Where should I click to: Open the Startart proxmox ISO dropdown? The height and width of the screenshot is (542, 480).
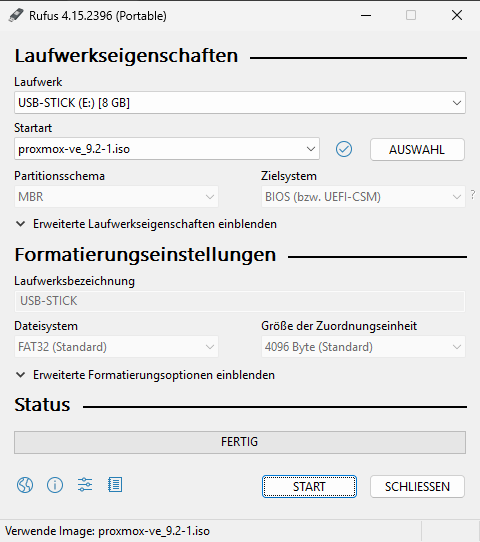pyautogui.click(x=167, y=149)
